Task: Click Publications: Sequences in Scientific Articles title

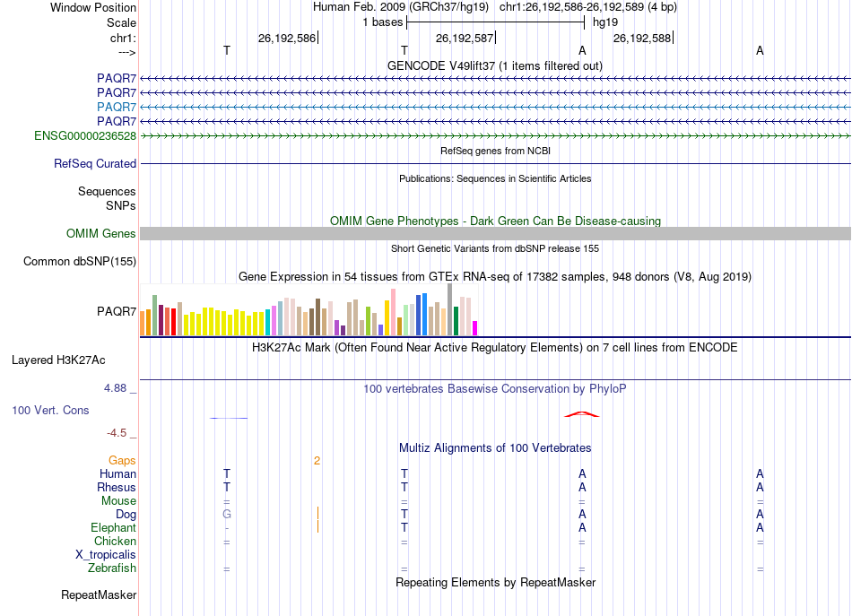Action: (x=495, y=178)
